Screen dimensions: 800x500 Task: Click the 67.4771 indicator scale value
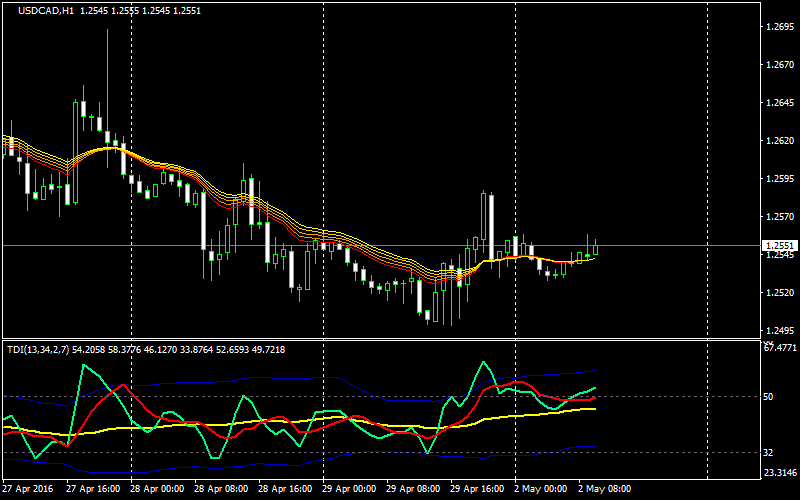tap(780, 348)
